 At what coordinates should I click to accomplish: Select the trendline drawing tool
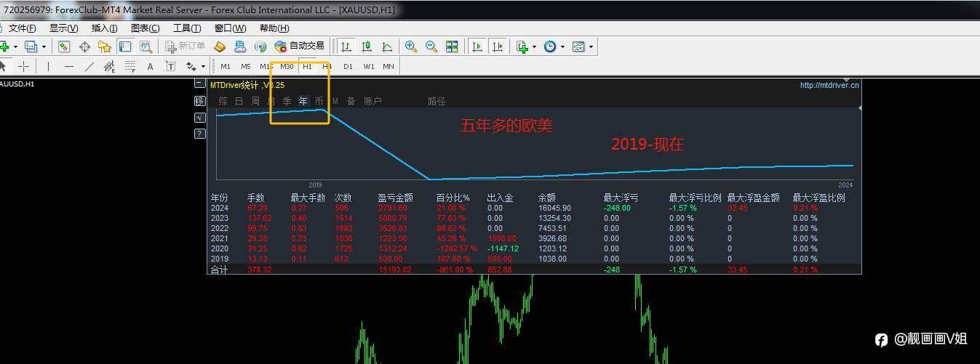[89, 66]
